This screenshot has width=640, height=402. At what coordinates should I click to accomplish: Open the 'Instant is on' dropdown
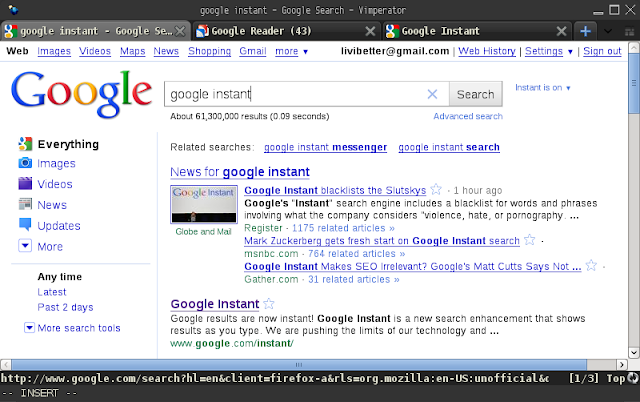(542, 88)
